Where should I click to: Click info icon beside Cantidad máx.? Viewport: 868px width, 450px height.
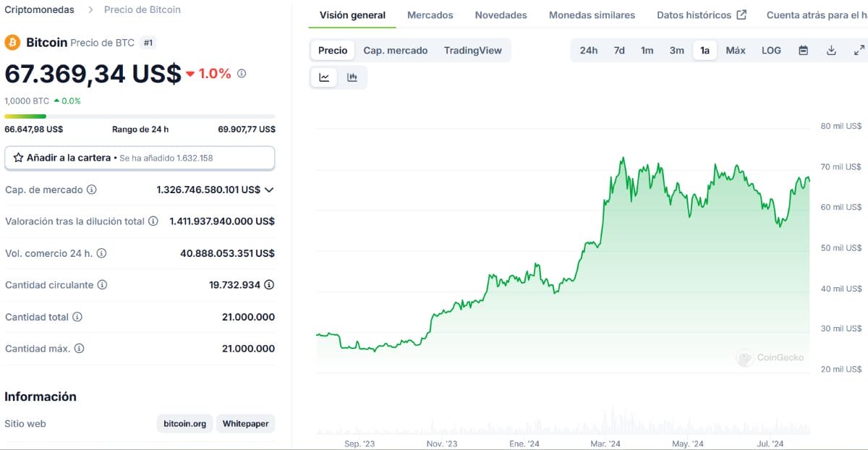click(80, 349)
